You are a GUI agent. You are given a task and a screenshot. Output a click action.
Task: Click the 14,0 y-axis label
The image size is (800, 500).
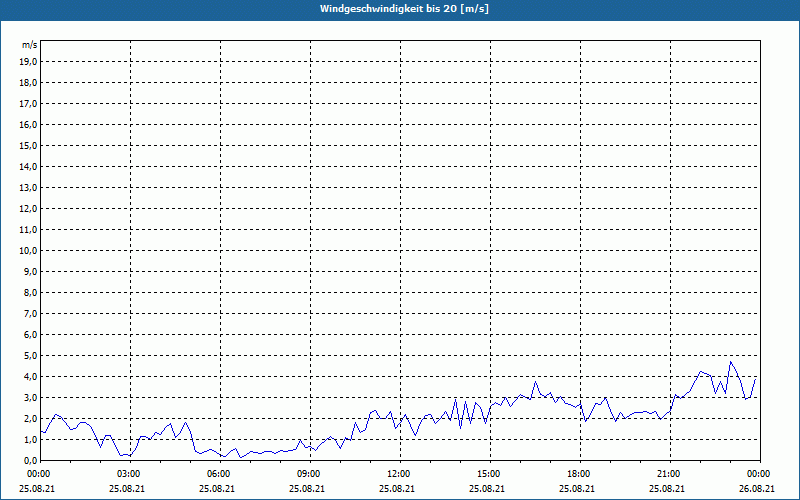pos(28,166)
